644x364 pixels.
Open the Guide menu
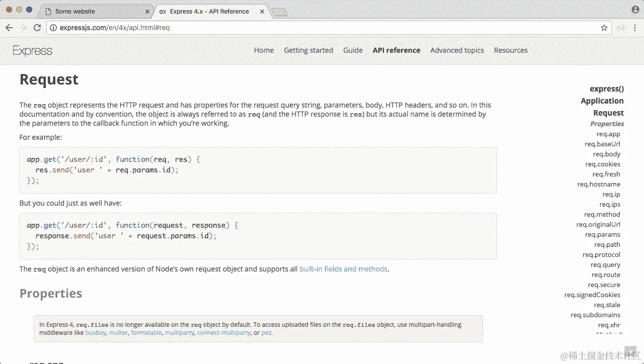point(353,50)
